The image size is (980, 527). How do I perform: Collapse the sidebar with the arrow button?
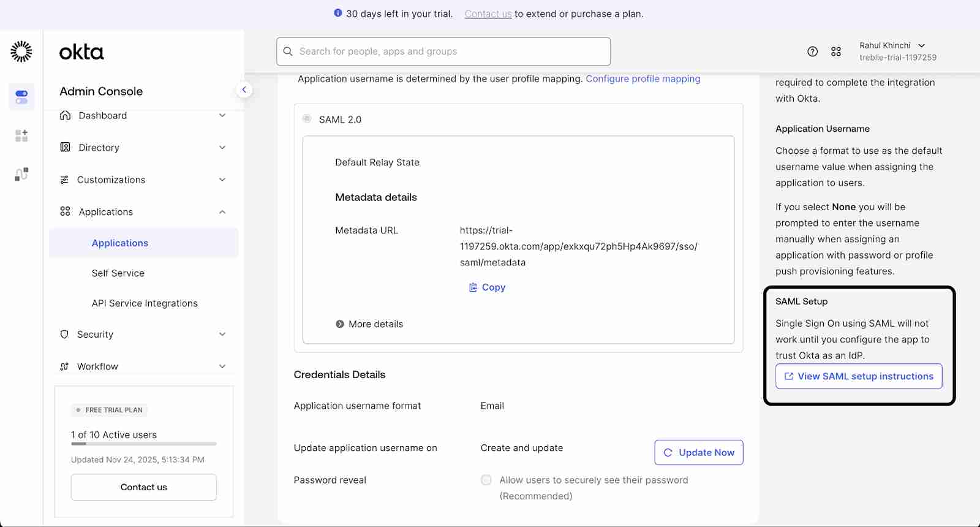point(244,90)
